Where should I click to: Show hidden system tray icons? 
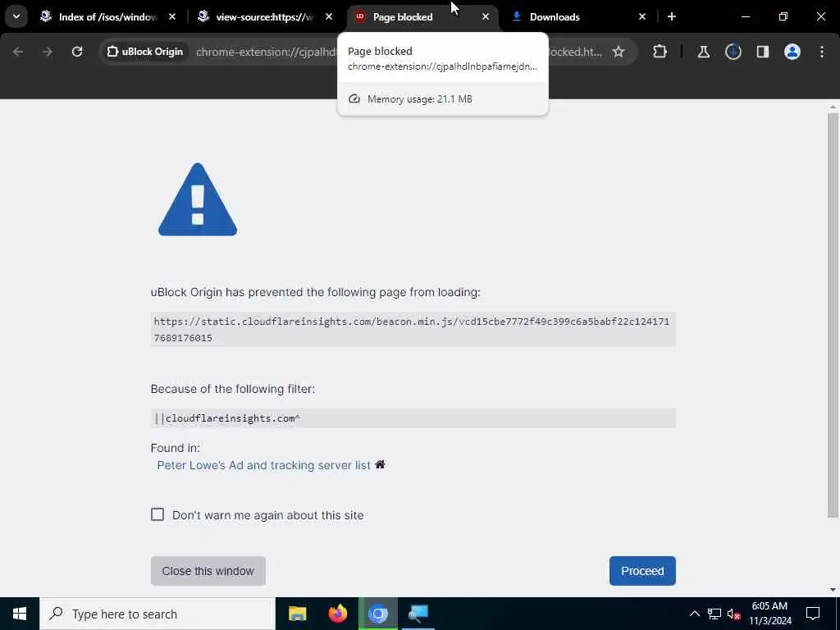tap(694, 614)
